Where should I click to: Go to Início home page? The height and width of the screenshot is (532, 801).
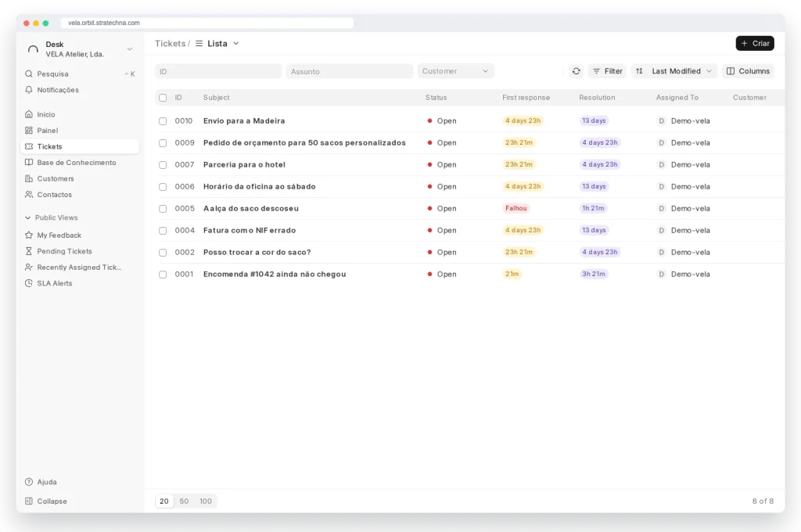(80, 114)
